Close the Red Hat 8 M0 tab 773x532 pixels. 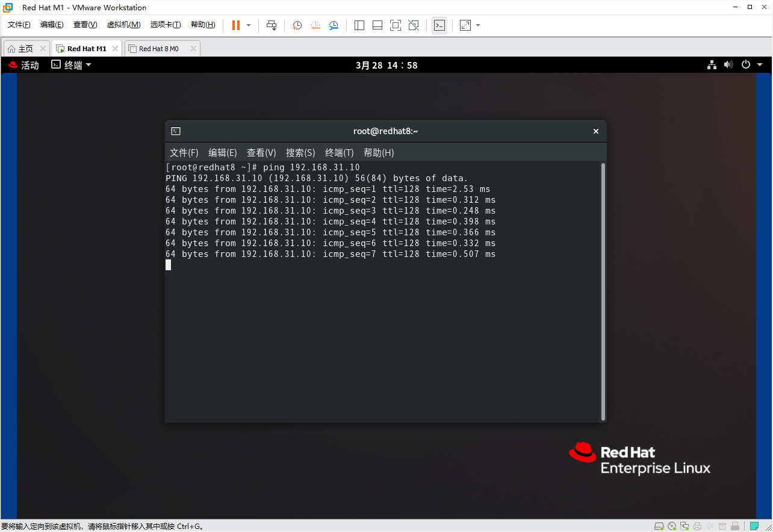click(x=193, y=49)
